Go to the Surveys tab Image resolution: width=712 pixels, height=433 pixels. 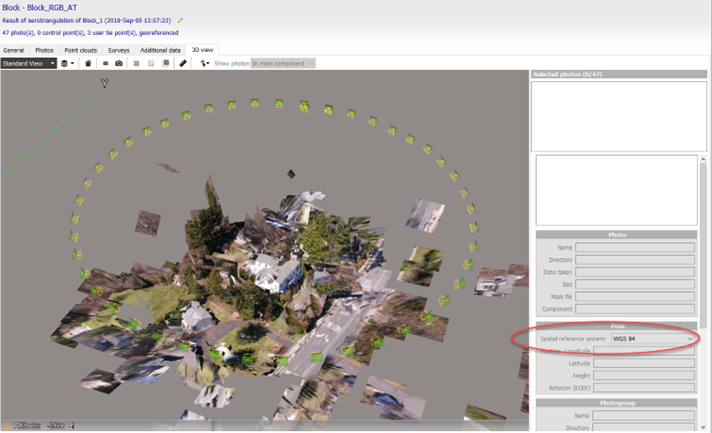[x=118, y=50]
